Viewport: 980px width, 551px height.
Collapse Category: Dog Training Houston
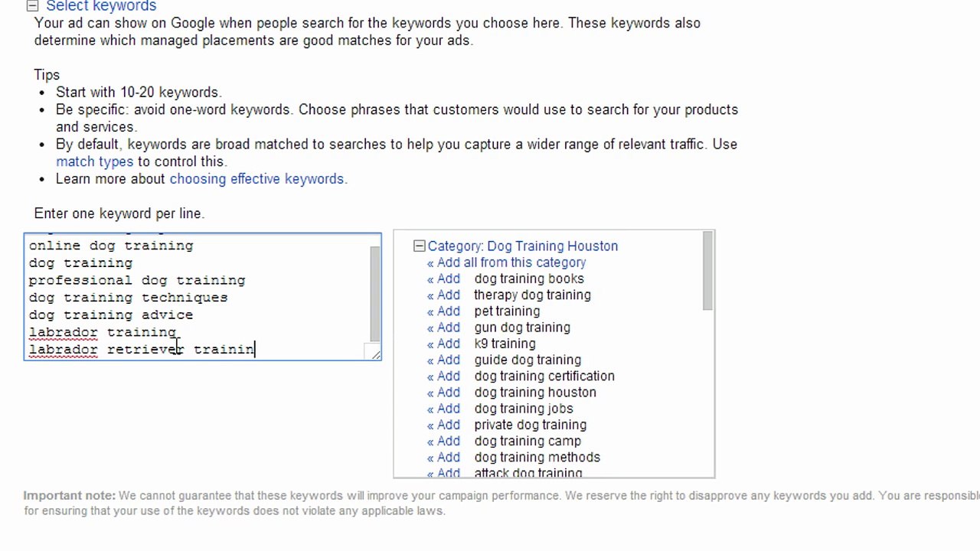point(419,246)
